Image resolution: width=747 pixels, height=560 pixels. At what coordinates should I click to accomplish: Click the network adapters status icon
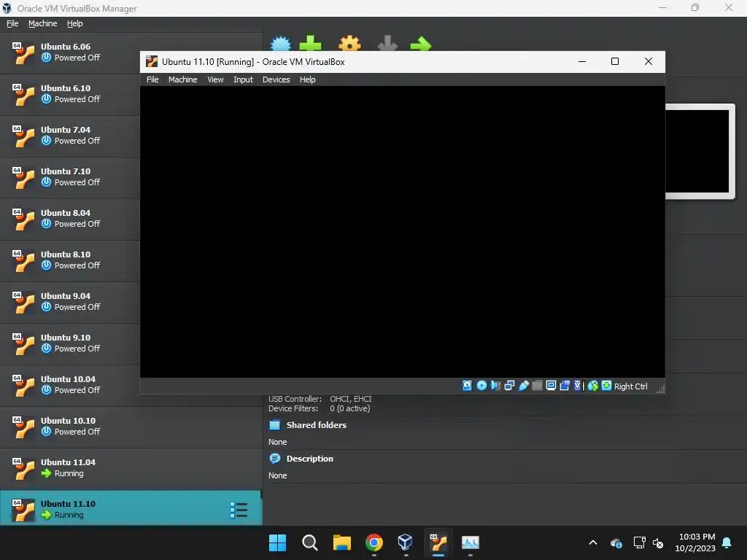pyautogui.click(x=509, y=386)
